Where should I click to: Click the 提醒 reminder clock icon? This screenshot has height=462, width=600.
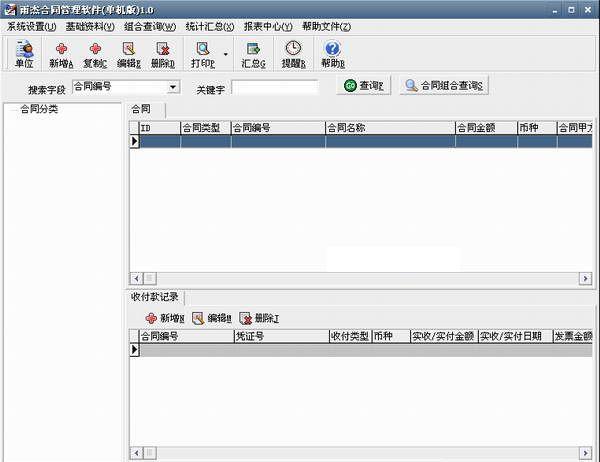point(292,53)
